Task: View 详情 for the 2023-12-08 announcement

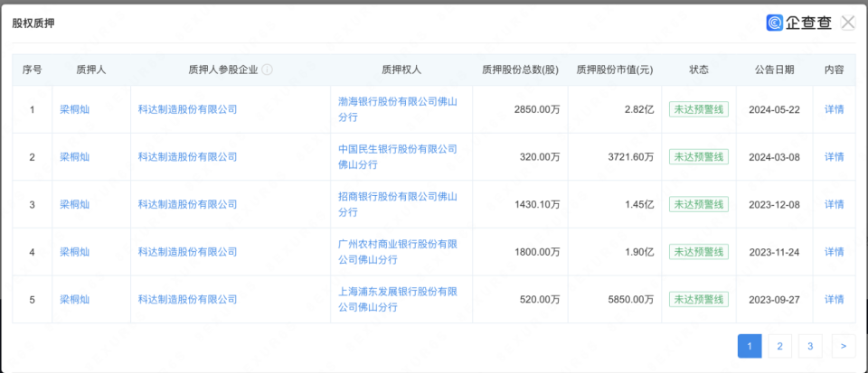Action: click(x=835, y=204)
